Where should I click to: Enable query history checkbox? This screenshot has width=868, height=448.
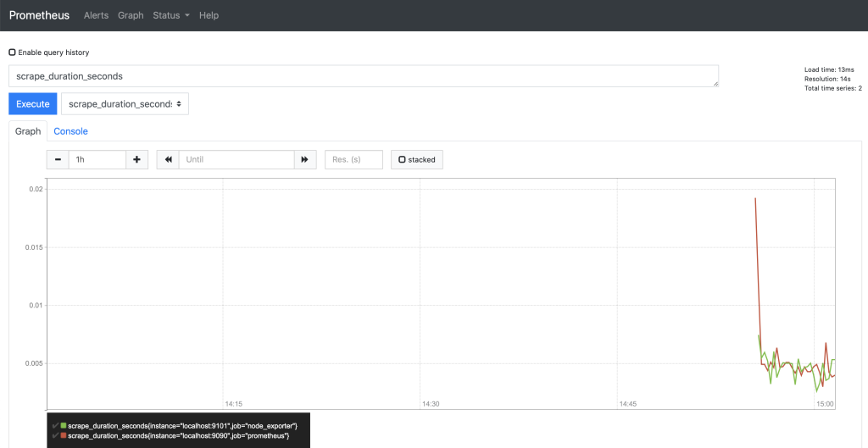click(13, 53)
